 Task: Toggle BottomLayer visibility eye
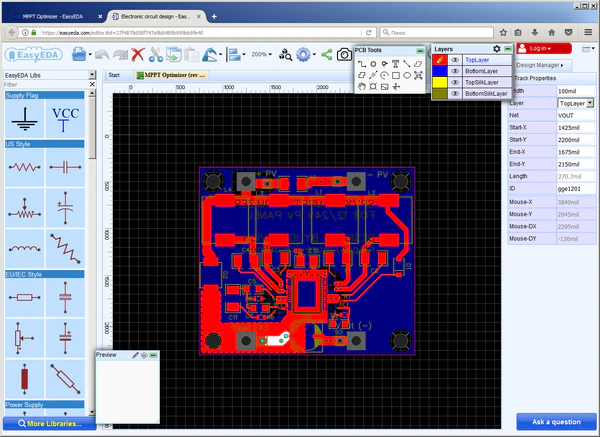455,71
